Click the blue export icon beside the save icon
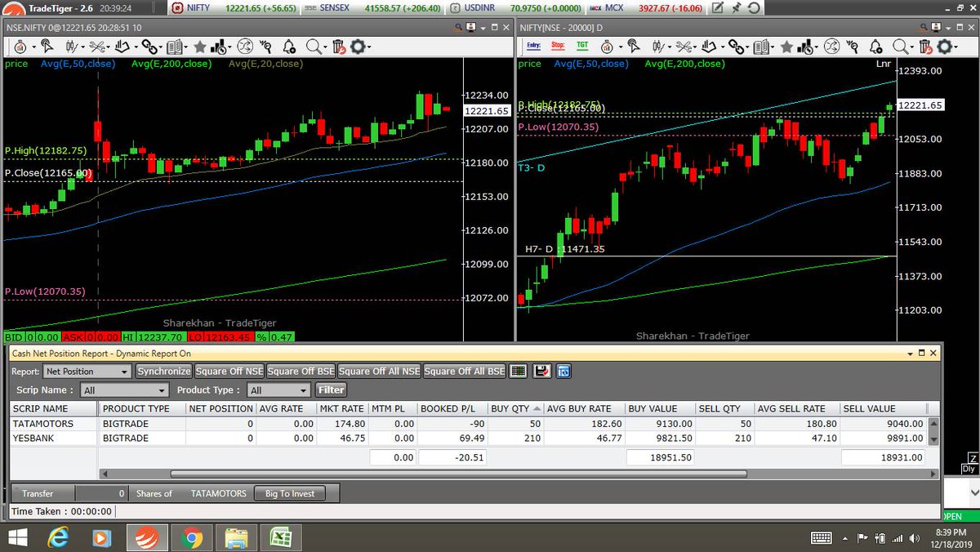This screenshot has height=552, width=980. [x=563, y=371]
